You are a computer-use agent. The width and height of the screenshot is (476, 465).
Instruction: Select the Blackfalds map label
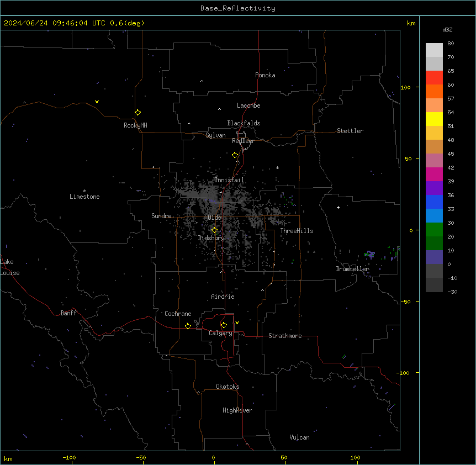[x=244, y=123]
